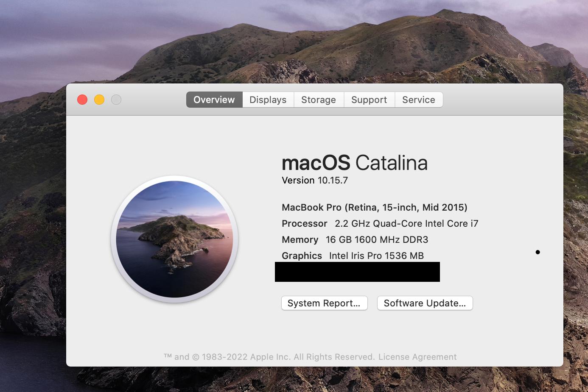Viewport: 588px width, 392px height.
Task: Select the Storage tab
Action: pyautogui.click(x=318, y=100)
